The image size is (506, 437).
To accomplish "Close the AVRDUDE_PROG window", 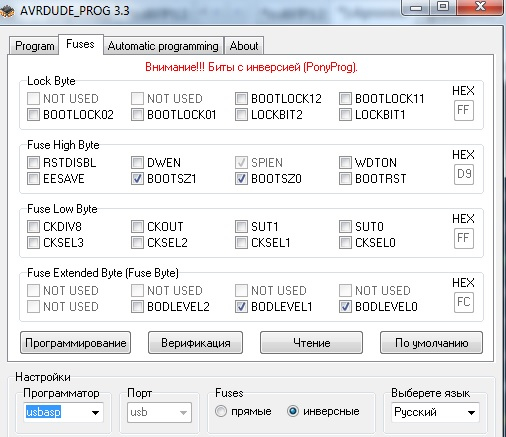I will coord(480,7).
